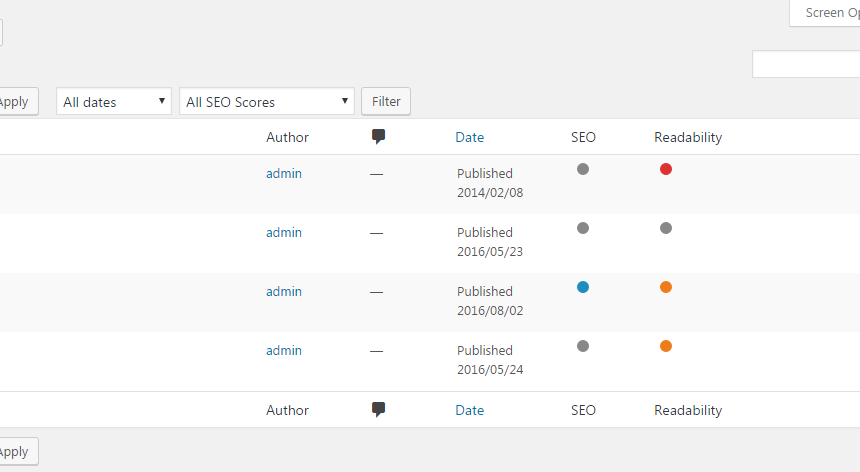Click the Filter button
The width and height of the screenshot is (860, 472).
tap(386, 101)
